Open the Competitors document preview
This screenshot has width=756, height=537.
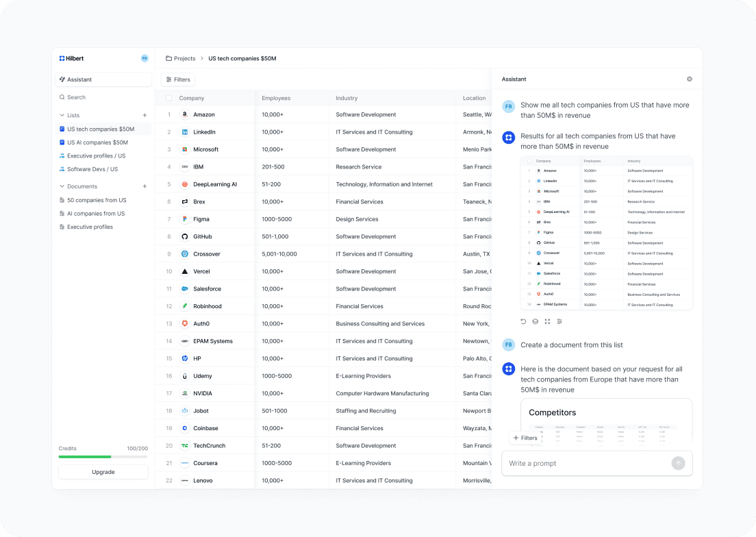(607, 422)
